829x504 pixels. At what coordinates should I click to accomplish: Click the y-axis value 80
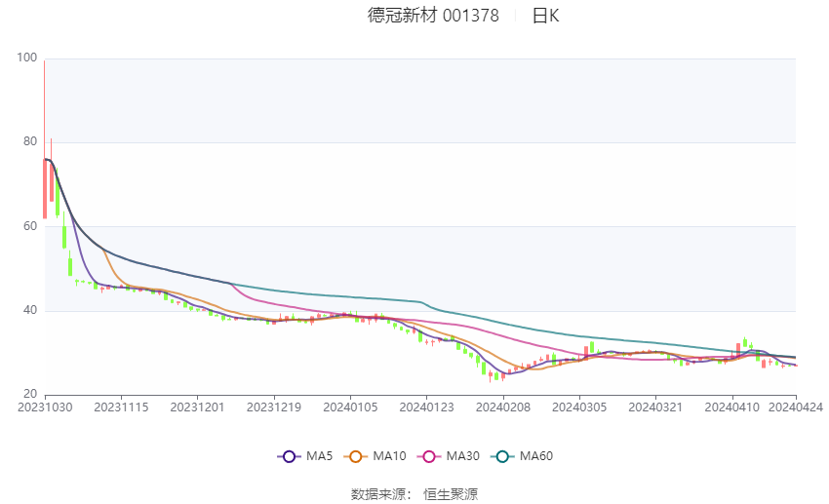pos(30,141)
